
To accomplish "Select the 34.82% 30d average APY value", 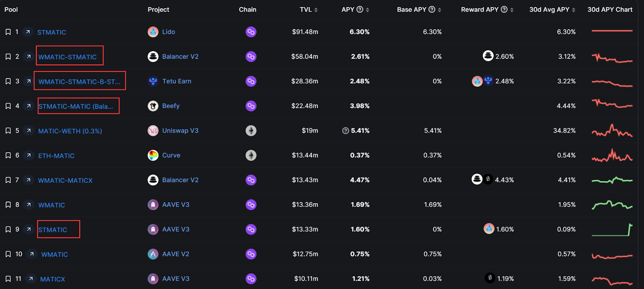I will (x=564, y=131).
